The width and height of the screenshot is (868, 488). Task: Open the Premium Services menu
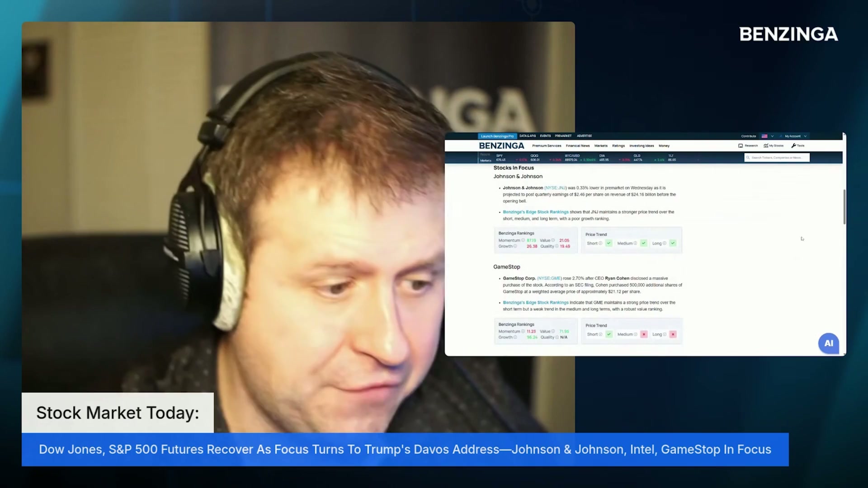click(x=547, y=146)
